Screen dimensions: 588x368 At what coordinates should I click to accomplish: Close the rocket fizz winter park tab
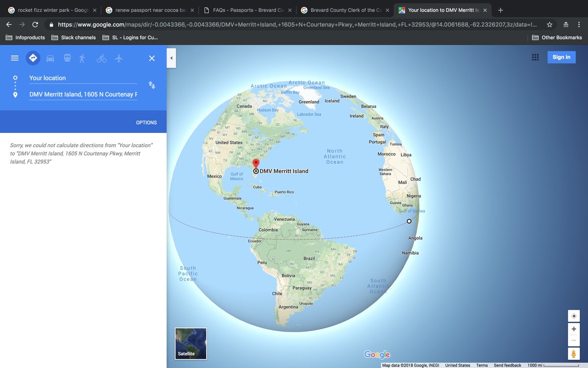coord(95,10)
